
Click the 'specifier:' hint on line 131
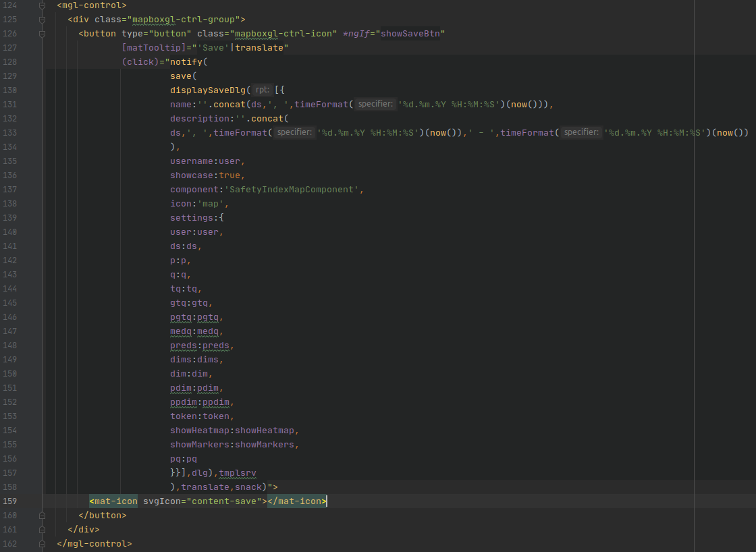375,104
